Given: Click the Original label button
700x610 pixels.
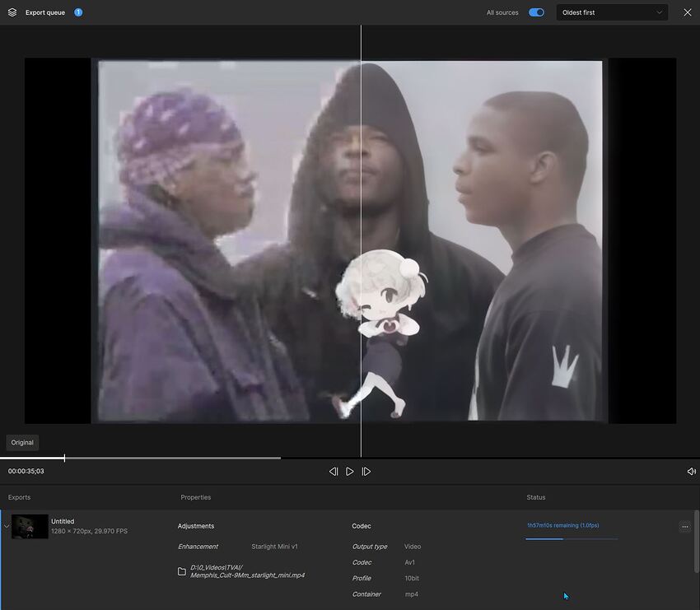Looking at the screenshot, I should click(22, 443).
